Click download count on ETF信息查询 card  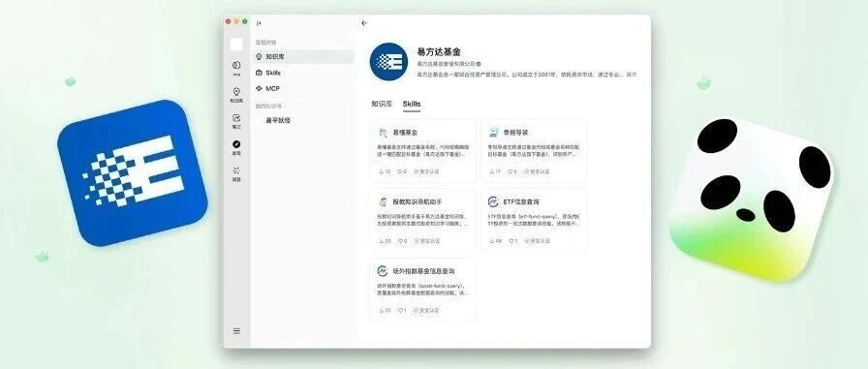[495, 240]
